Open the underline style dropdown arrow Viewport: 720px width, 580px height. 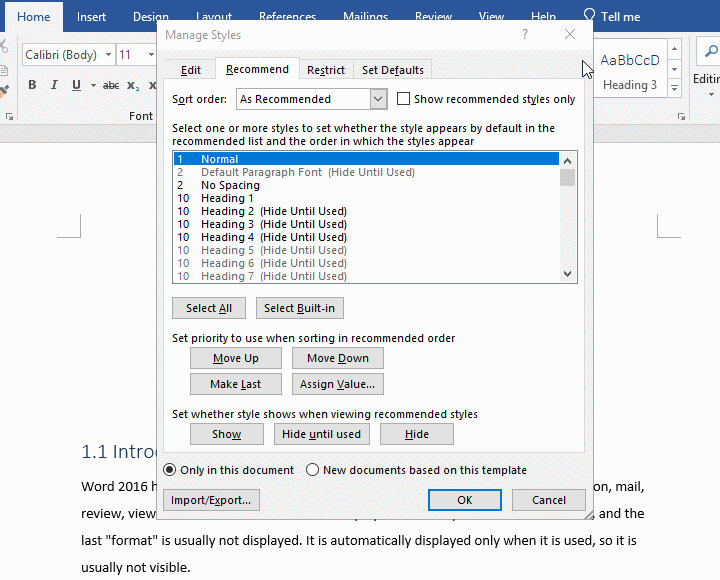(x=93, y=85)
